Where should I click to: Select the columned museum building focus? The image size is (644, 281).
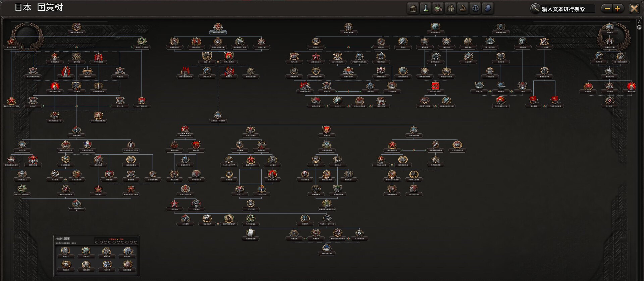(207, 220)
